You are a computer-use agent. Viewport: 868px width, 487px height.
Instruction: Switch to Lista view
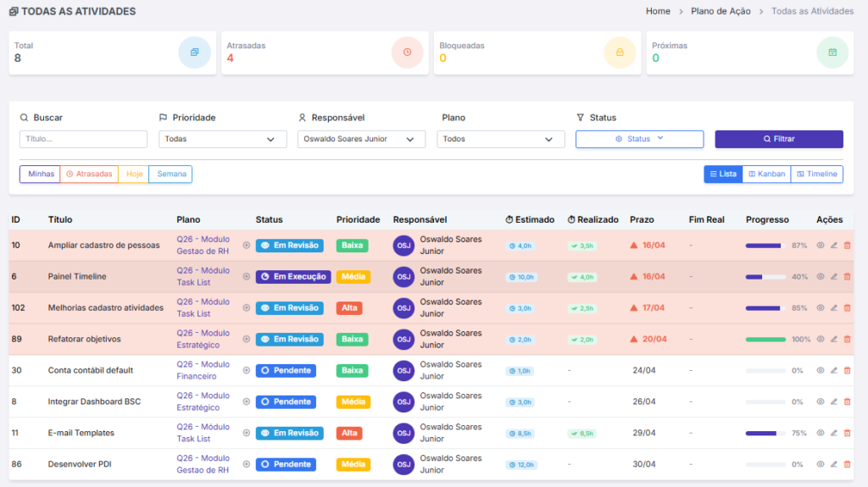tap(723, 174)
